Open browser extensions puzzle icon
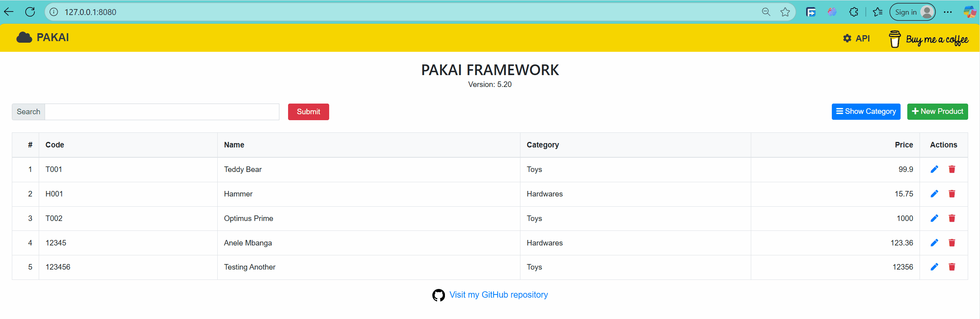Screen dimensions: 980x319 [854, 12]
